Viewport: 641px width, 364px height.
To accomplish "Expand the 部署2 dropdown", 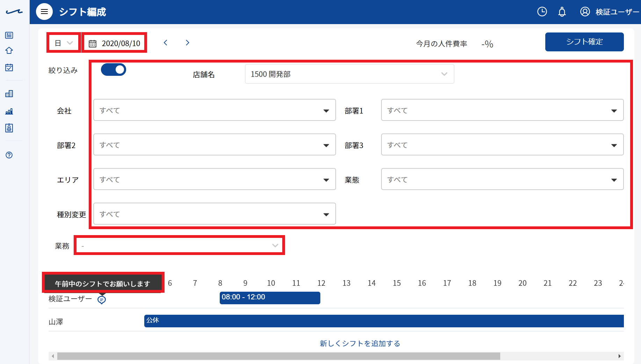I will [x=214, y=145].
